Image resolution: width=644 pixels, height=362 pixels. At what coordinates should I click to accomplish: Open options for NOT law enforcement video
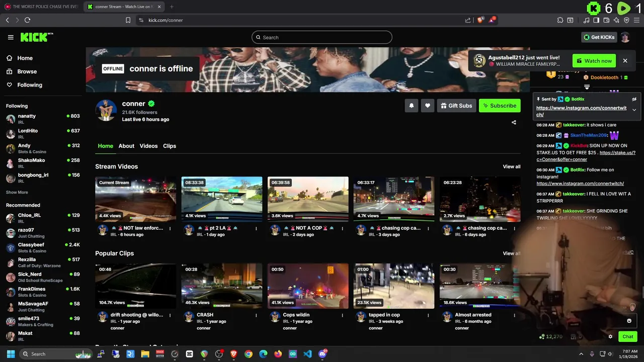click(x=170, y=228)
